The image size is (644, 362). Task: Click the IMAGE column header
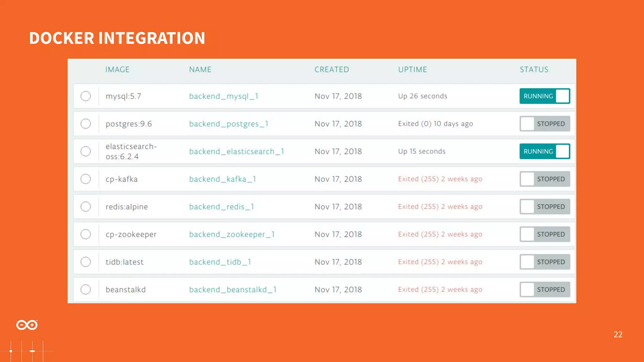[117, 69]
